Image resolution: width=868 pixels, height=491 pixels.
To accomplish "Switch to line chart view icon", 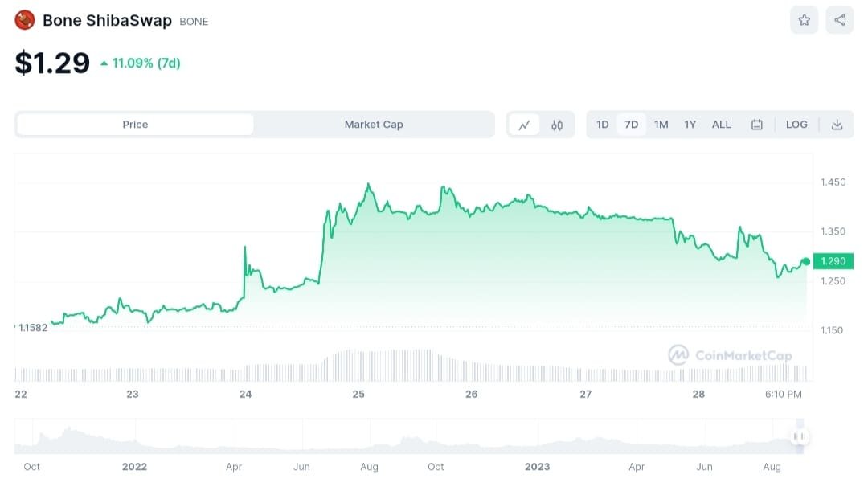I will [524, 125].
